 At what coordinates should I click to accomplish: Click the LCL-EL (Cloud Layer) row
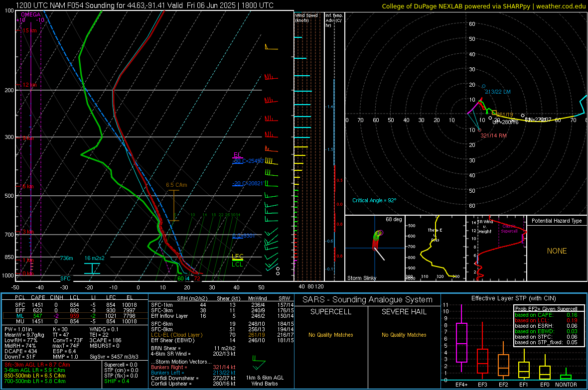222,335
